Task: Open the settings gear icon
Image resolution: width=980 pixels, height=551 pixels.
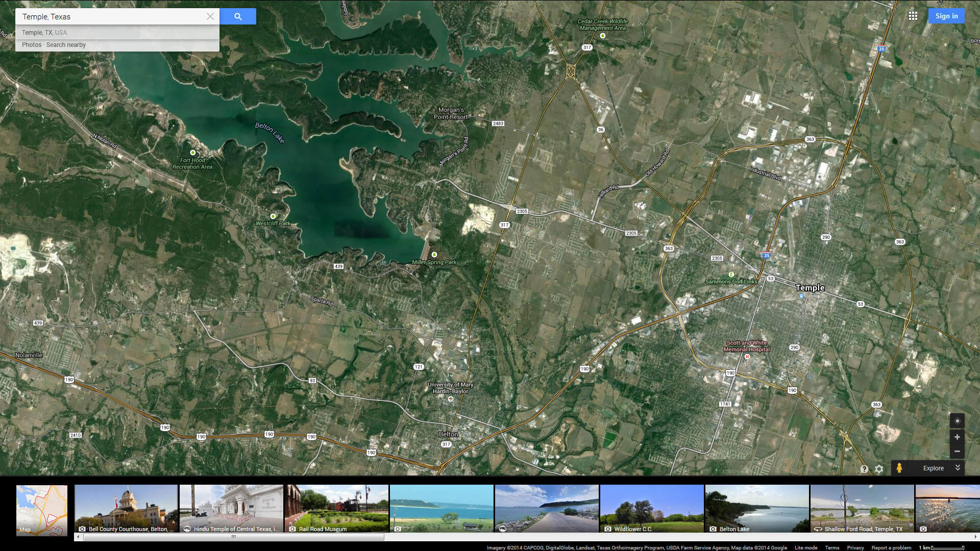Action: [879, 469]
